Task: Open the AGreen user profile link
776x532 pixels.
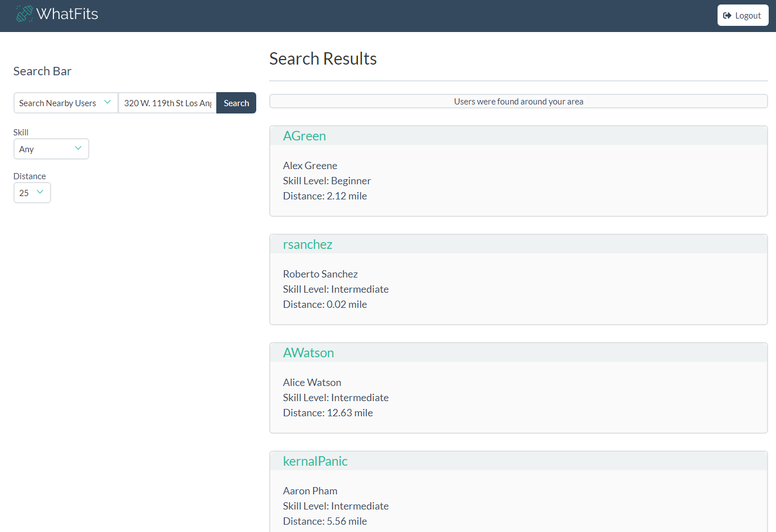Action: point(305,136)
